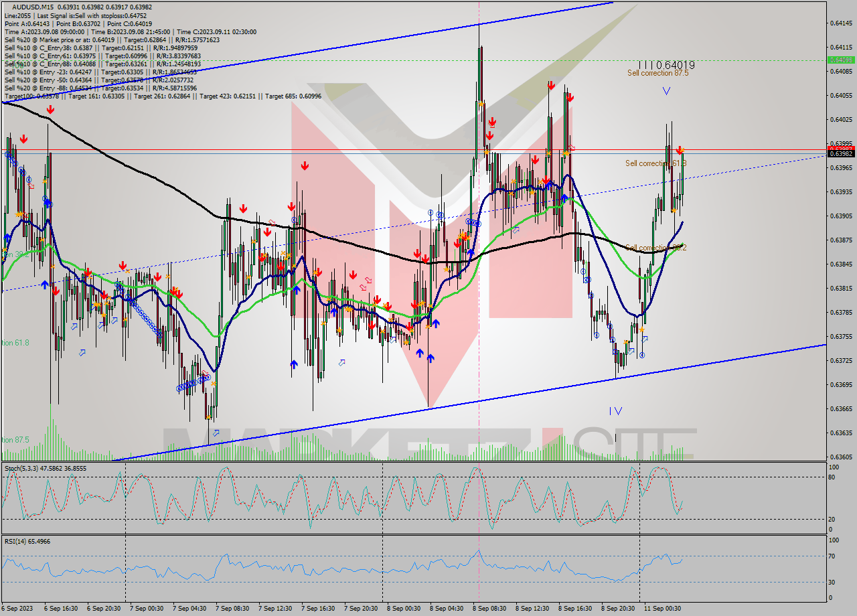Click the 0.63875 price axis label

[x=841, y=240]
